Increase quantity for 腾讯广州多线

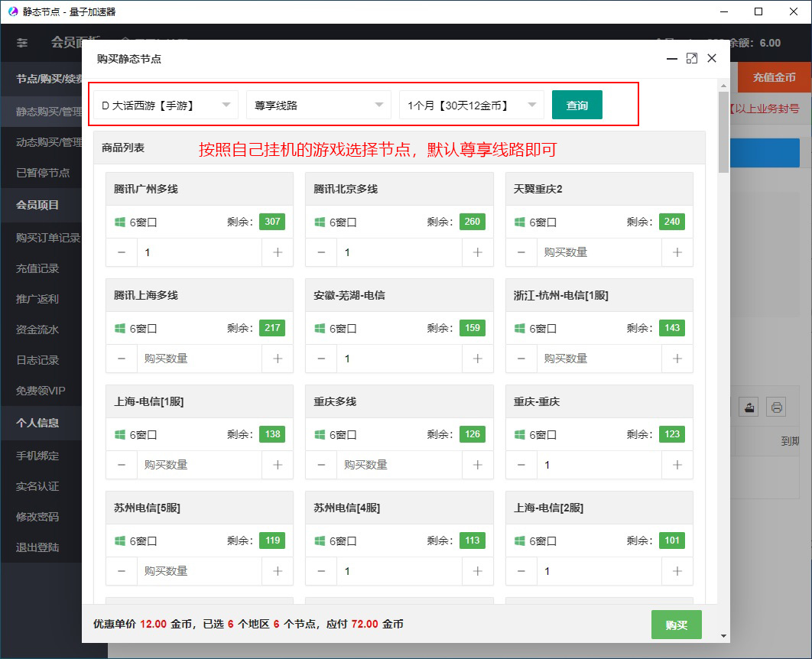tap(278, 252)
